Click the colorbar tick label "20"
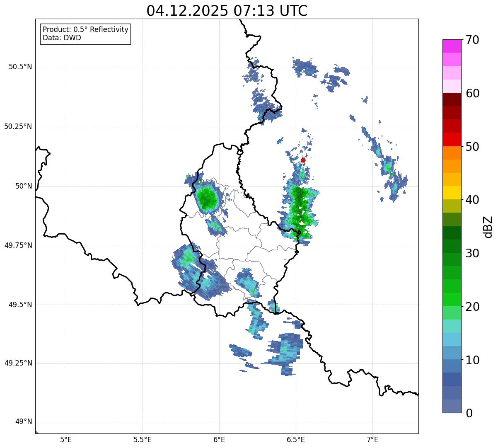The width and height of the screenshot is (498, 448). pos(473,307)
